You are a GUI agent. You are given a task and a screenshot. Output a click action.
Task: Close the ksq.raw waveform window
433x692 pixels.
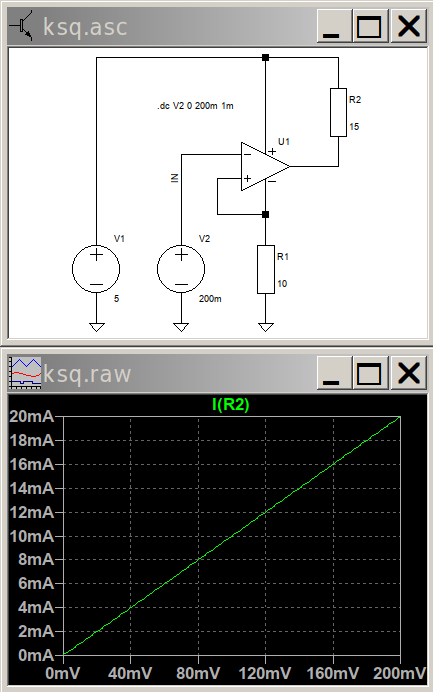(409, 373)
